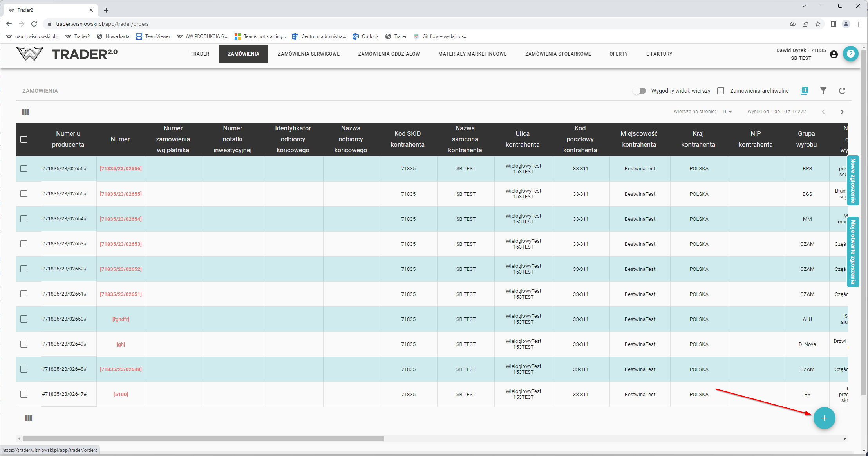Go to next results page arrow
Viewport: 868px width, 456px height.
point(842,112)
